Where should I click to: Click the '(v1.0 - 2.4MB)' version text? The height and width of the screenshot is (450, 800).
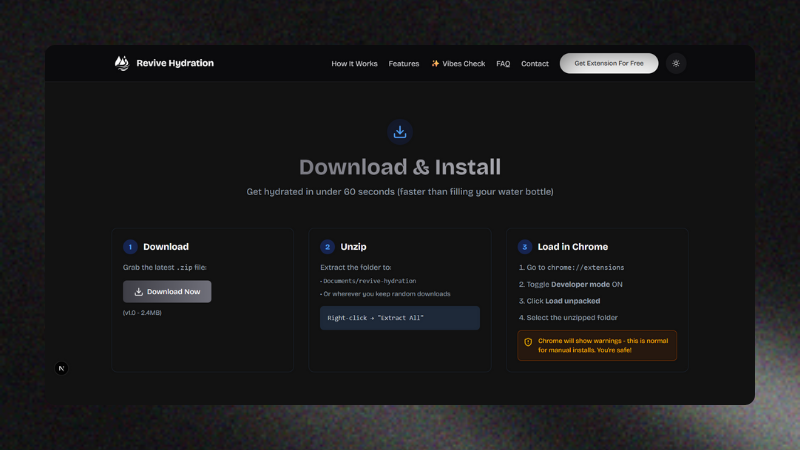pyautogui.click(x=142, y=313)
